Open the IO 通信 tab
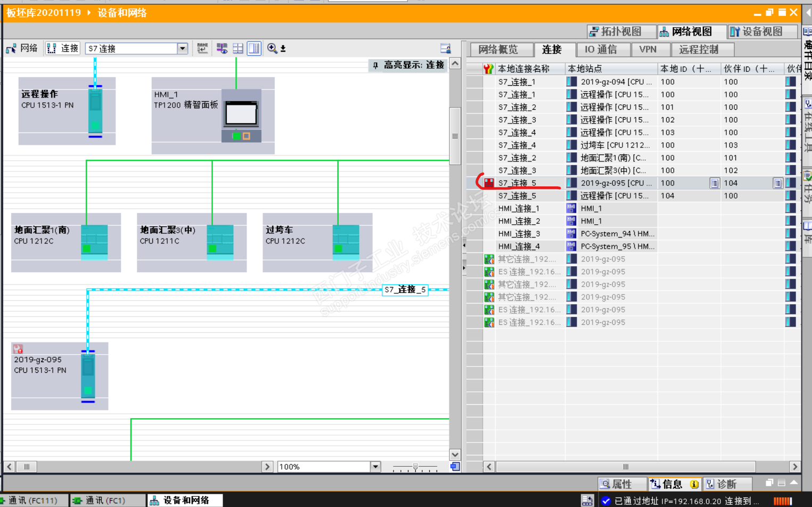This screenshot has height=507, width=812. point(603,50)
